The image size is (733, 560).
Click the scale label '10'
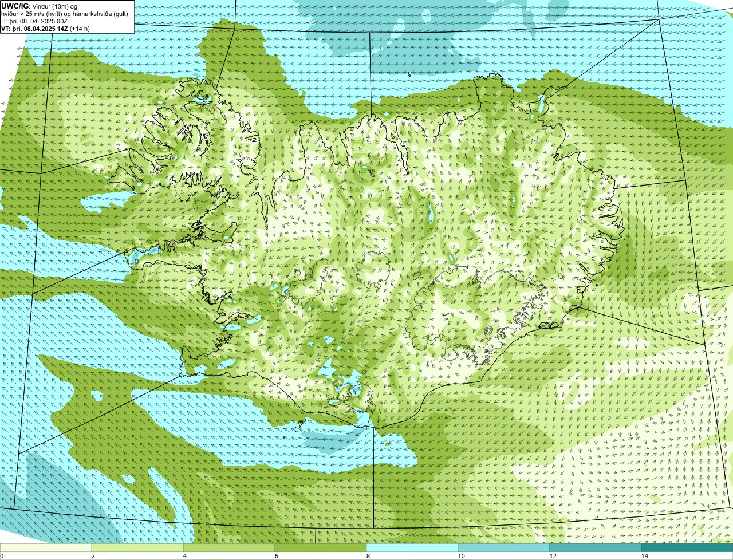(x=461, y=556)
